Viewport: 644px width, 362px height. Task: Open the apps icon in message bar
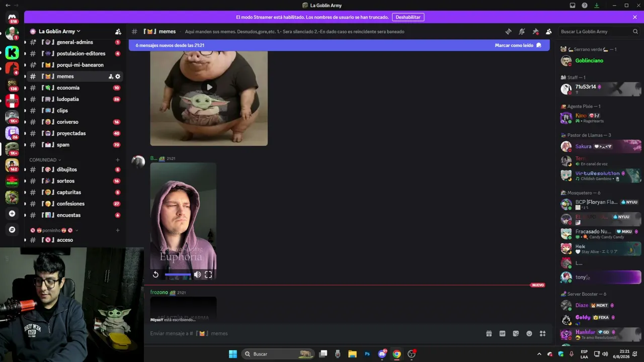[542, 333]
